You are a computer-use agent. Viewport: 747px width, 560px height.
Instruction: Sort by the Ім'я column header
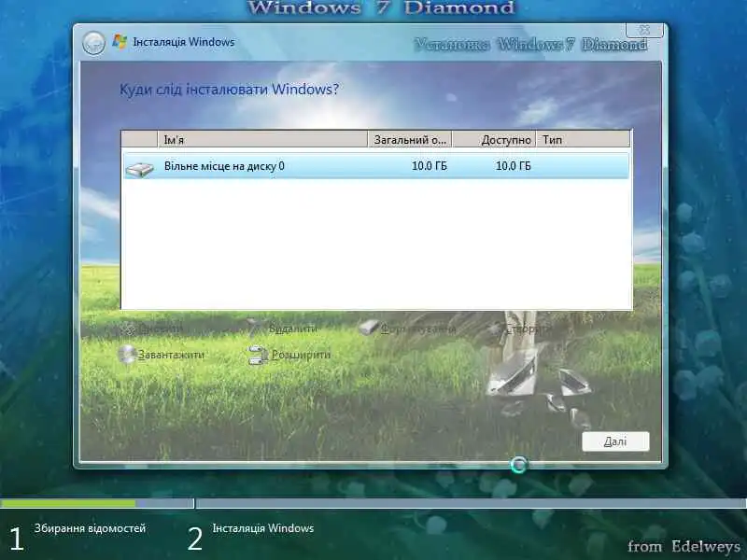[262, 139]
